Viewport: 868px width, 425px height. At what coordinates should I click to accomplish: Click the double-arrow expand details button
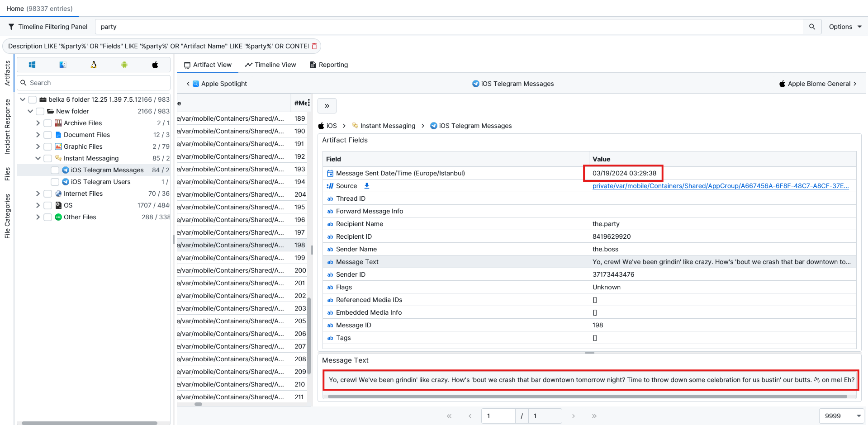[327, 106]
